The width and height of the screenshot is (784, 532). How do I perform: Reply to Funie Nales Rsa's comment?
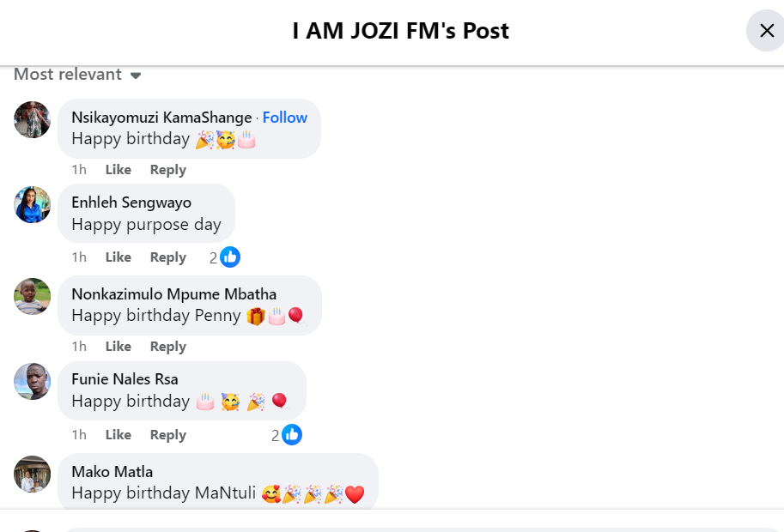click(167, 435)
